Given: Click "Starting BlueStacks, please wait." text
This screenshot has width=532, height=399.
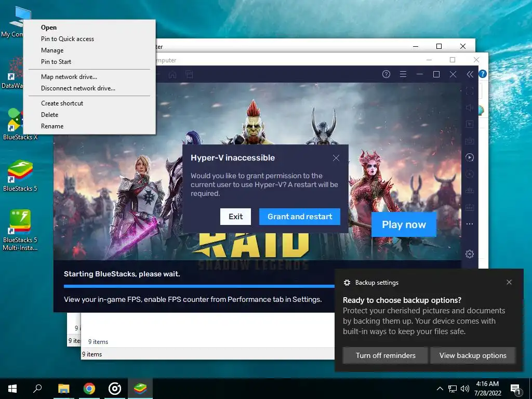Looking at the screenshot, I should coord(122,274).
